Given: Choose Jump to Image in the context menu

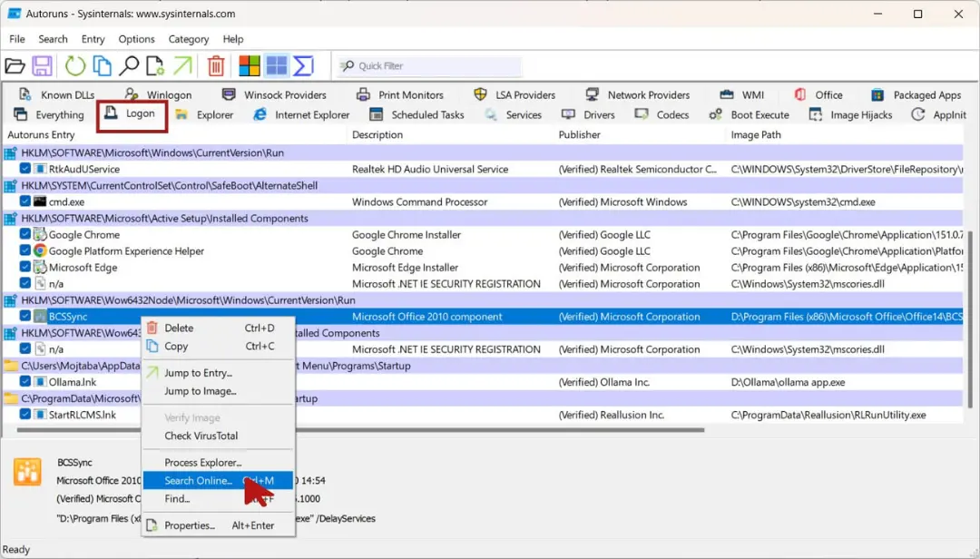Looking at the screenshot, I should click(218, 391).
